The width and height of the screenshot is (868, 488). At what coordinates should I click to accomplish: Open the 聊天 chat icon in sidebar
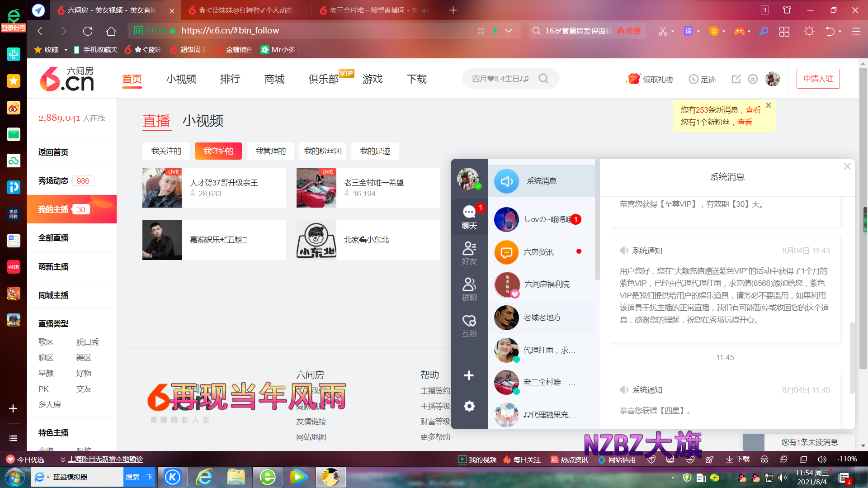tap(469, 217)
